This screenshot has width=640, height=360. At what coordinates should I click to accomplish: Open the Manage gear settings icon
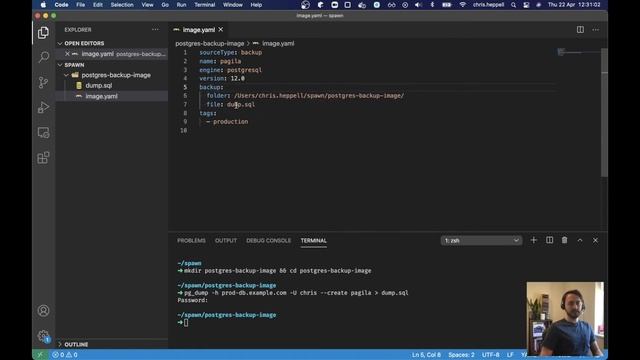coord(43,336)
